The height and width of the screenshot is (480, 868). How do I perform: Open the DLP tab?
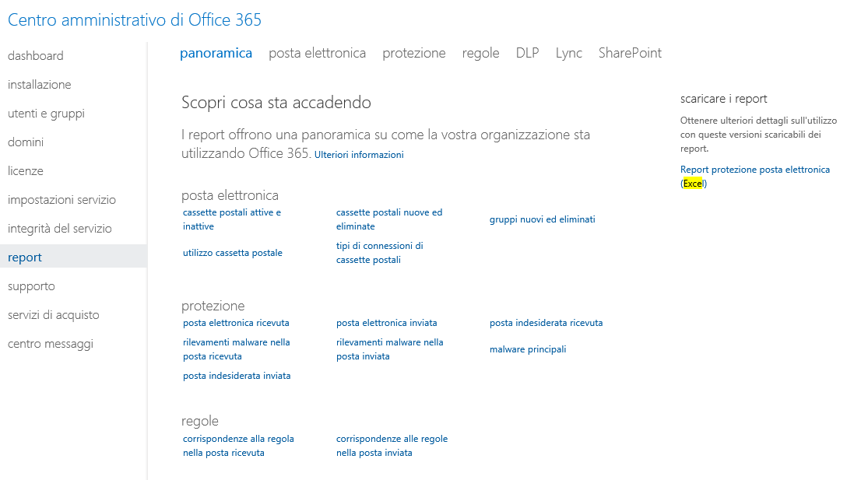(528, 53)
